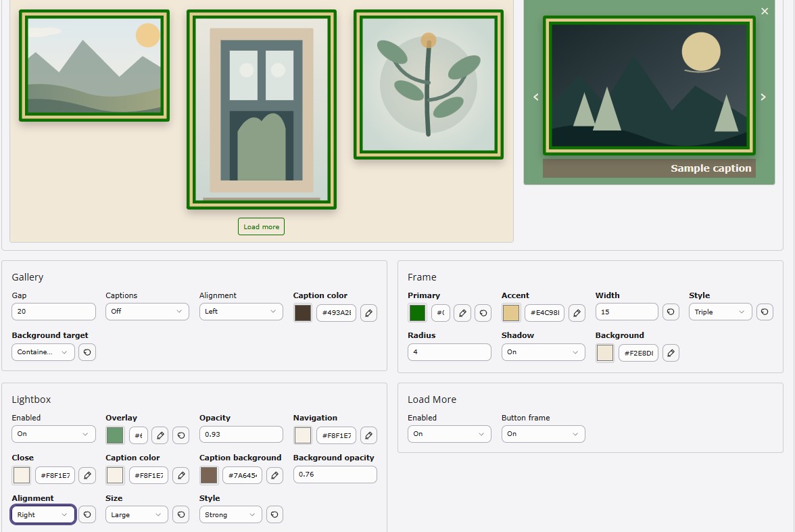Click the Lightbox Navigation color swatch
This screenshot has width=795, height=532.
[x=303, y=435]
